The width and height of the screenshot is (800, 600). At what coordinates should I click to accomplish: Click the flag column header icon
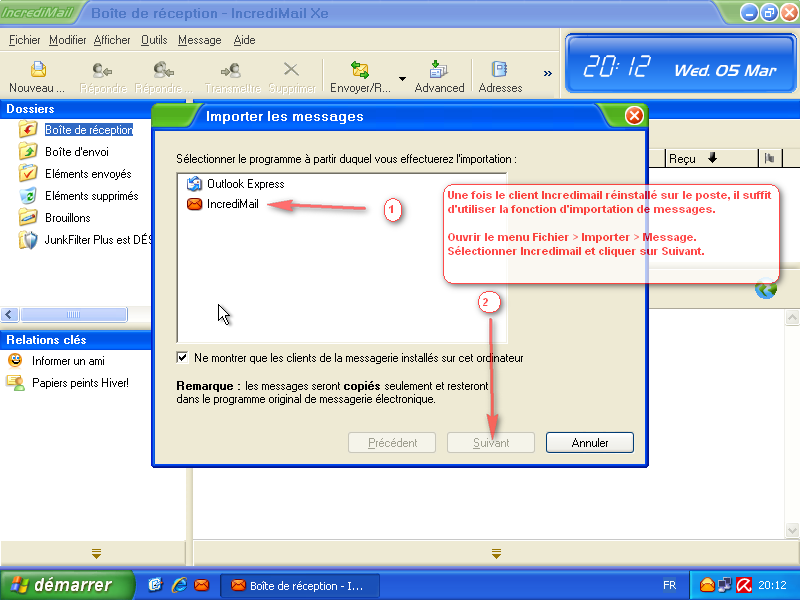[769, 159]
